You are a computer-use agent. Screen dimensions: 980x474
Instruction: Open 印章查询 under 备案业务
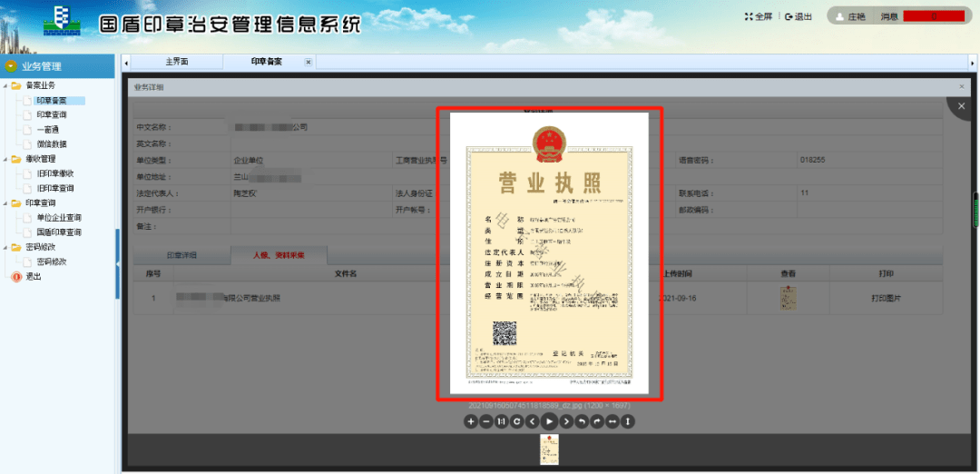point(51,115)
